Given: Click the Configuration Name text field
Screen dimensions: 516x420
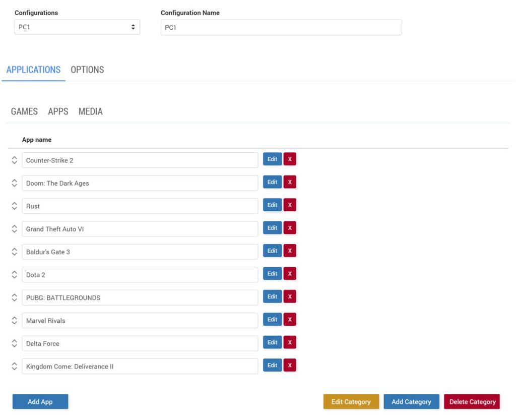Looking at the screenshot, I should click(x=281, y=27).
